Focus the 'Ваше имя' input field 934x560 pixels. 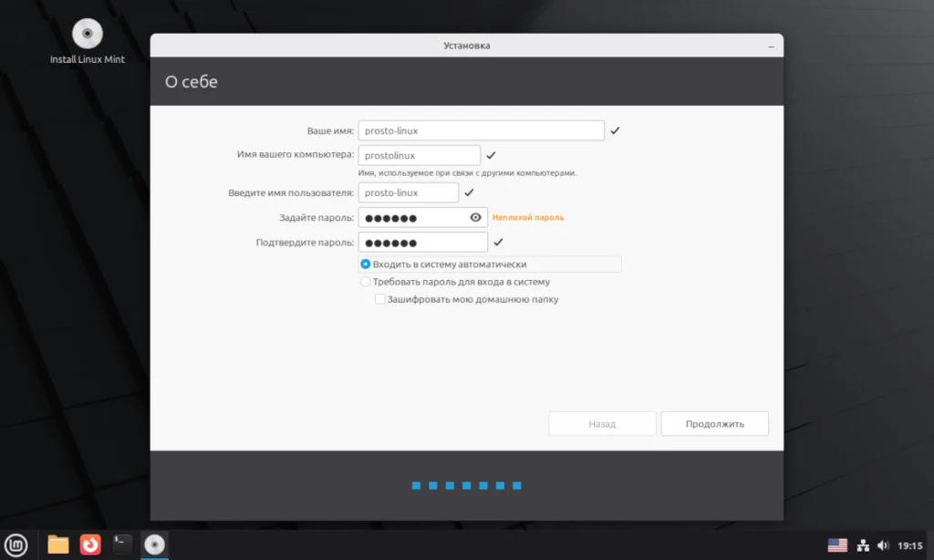point(482,130)
